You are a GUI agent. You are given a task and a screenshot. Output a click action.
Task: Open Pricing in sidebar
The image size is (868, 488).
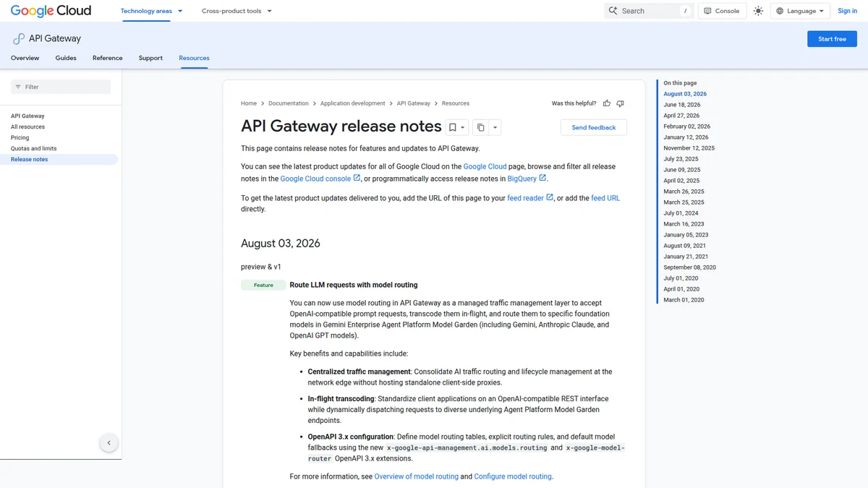(x=20, y=137)
